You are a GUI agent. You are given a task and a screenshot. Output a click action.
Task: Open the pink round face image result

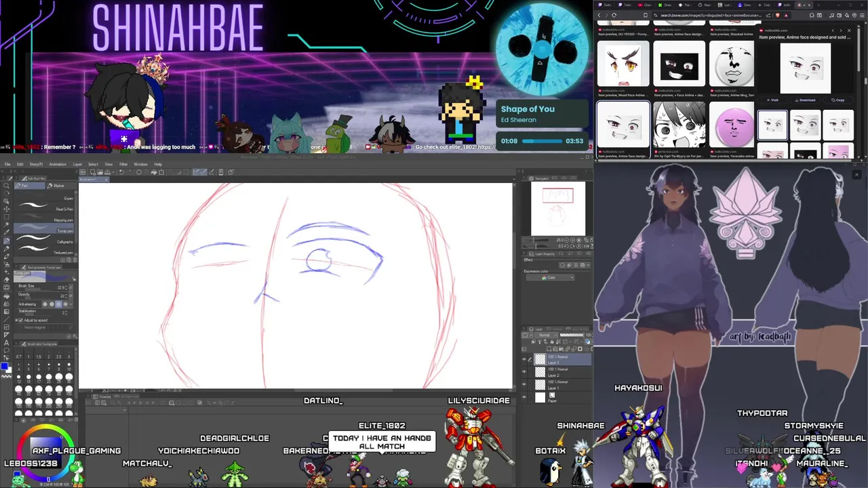click(x=732, y=125)
